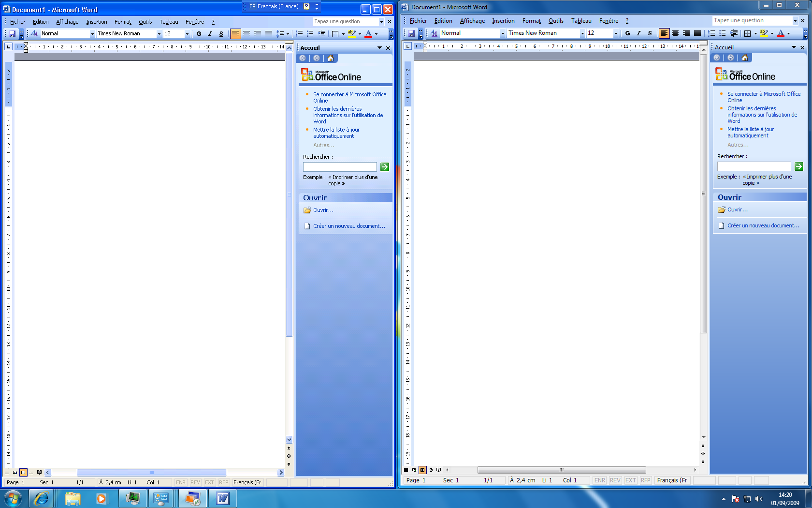Click Save icon in right Word window
Viewport: 812px width, 508px height.
click(x=411, y=33)
